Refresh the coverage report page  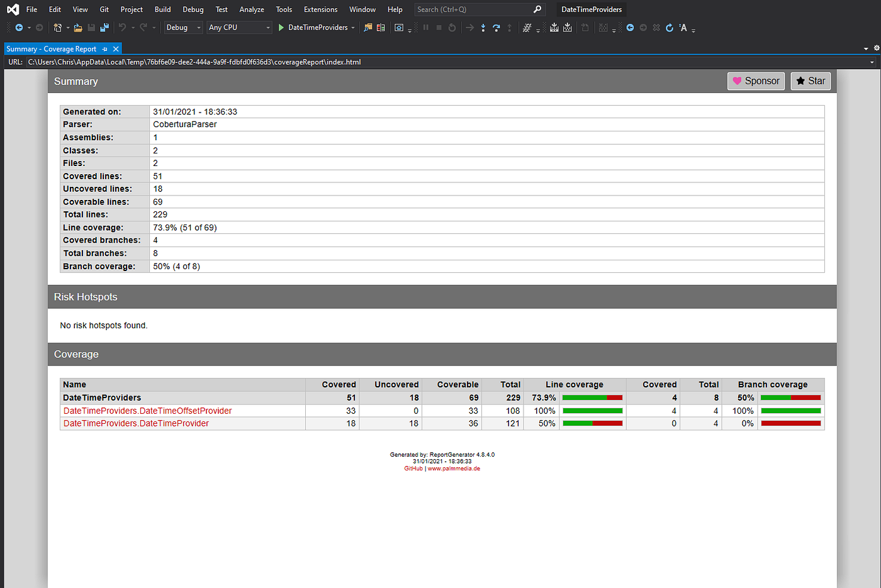[670, 28]
